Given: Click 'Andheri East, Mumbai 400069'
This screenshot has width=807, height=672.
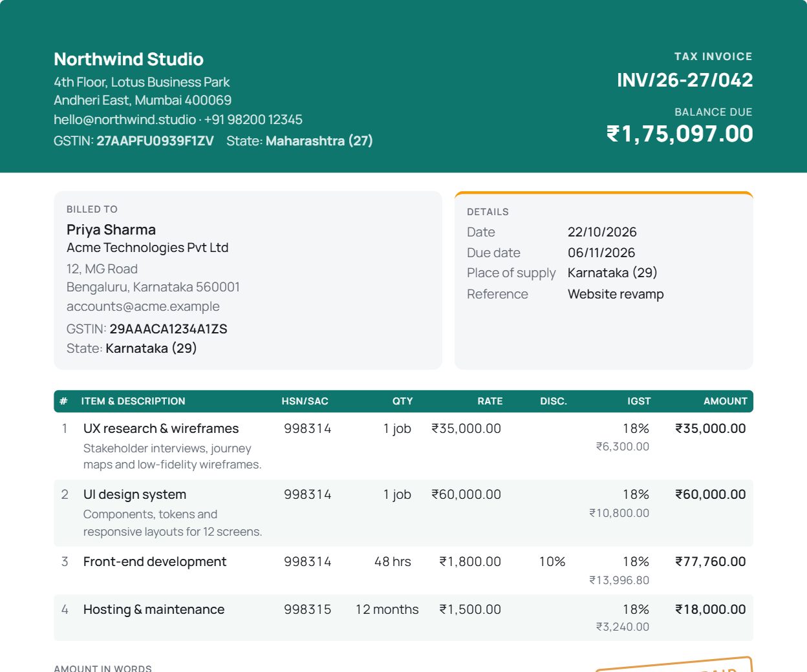Looking at the screenshot, I should click(x=142, y=100).
